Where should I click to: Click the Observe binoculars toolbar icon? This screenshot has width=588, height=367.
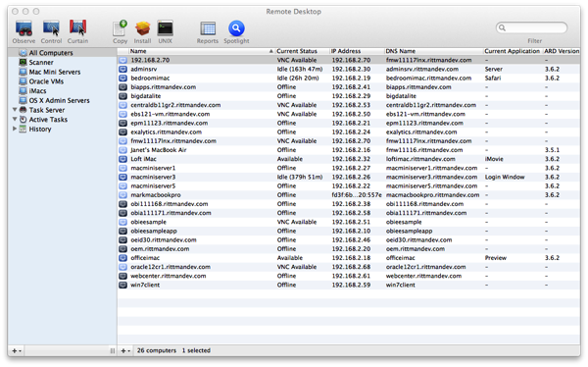click(x=24, y=28)
